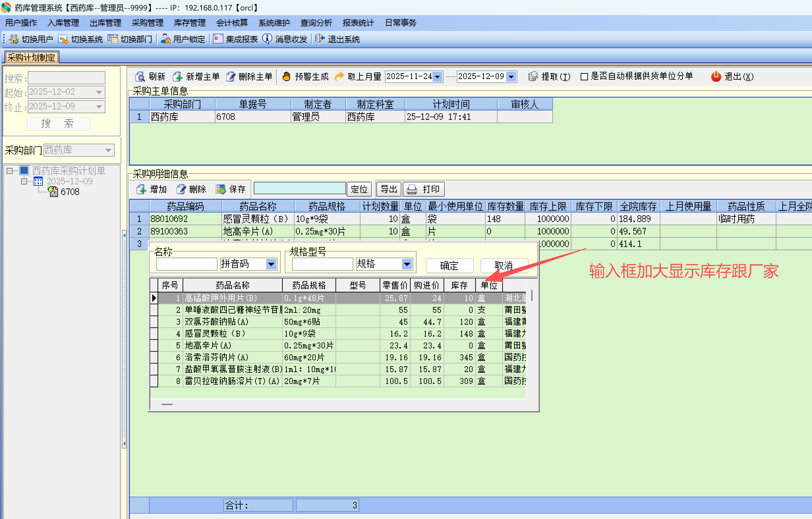Click the 确定 button

pos(449,265)
